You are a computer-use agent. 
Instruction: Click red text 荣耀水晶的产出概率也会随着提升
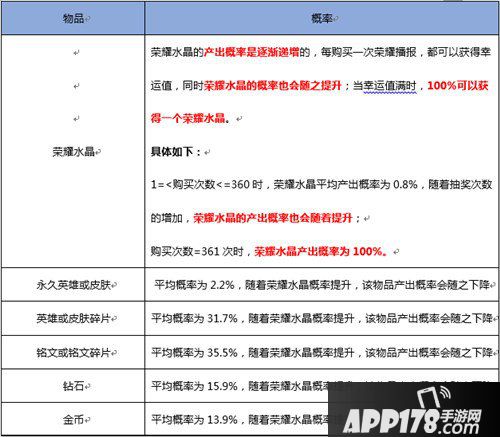pyautogui.click(x=273, y=218)
